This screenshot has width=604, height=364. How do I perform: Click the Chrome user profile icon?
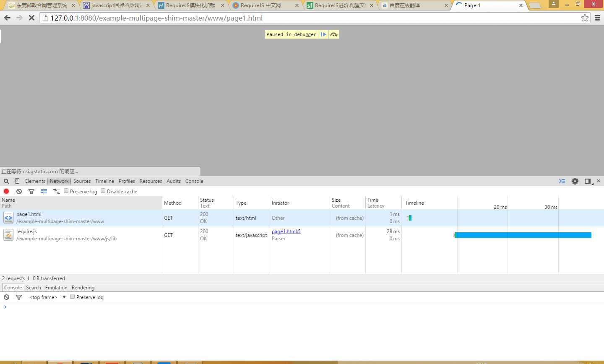[554, 4]
